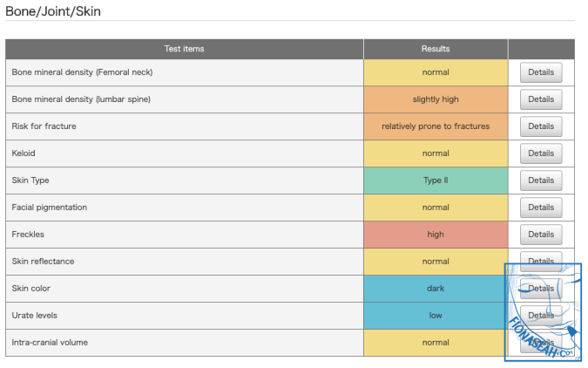588x368 pixels.
Task: Open Details for Skin color row
Action: 540,289
